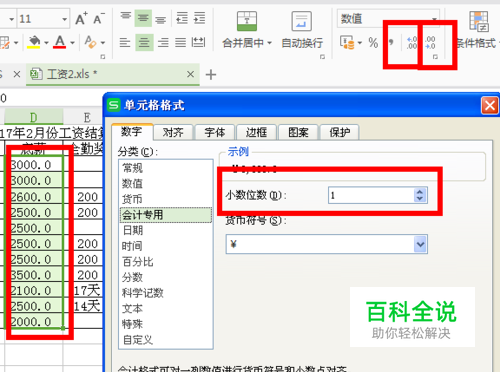Apply the thousands separator comma style
This screenshot has width=500, height=372.
[391, 42]
